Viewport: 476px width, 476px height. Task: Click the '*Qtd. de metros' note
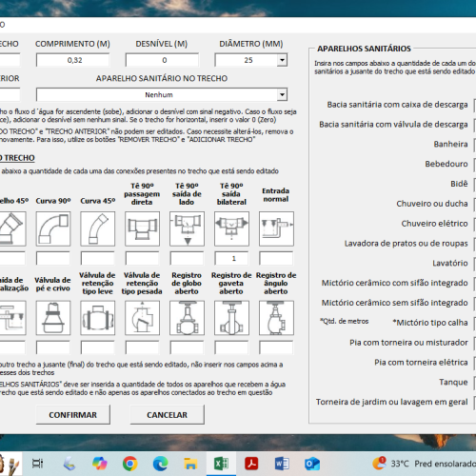click(x=345, y=321)
